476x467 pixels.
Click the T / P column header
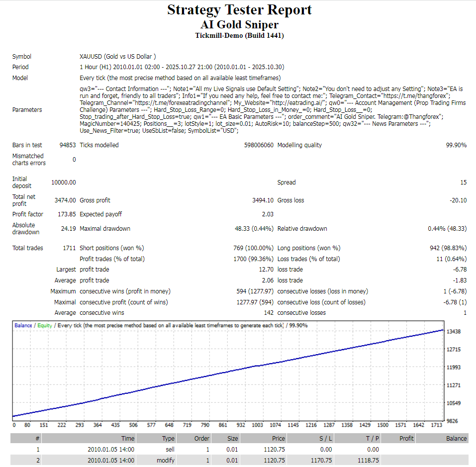tap(372, 438)
